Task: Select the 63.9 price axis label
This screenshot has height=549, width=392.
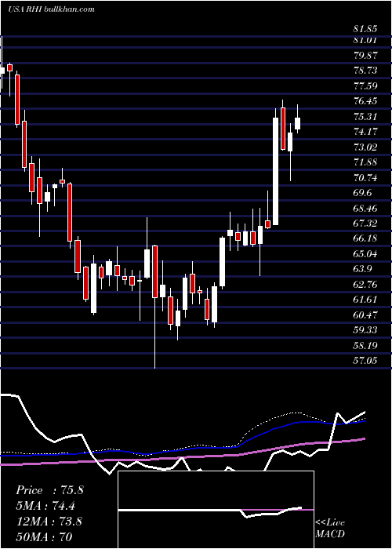Action: tap(363, 269)
